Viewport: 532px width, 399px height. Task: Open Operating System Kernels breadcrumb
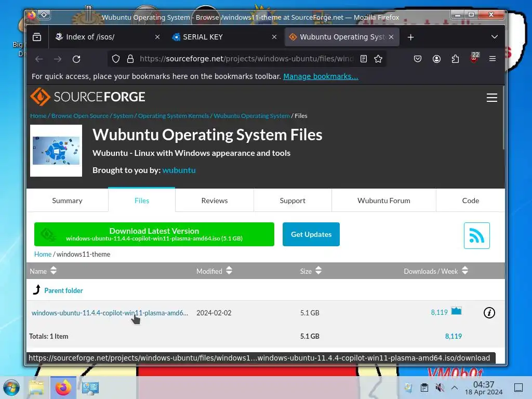(x=174, y=116)
